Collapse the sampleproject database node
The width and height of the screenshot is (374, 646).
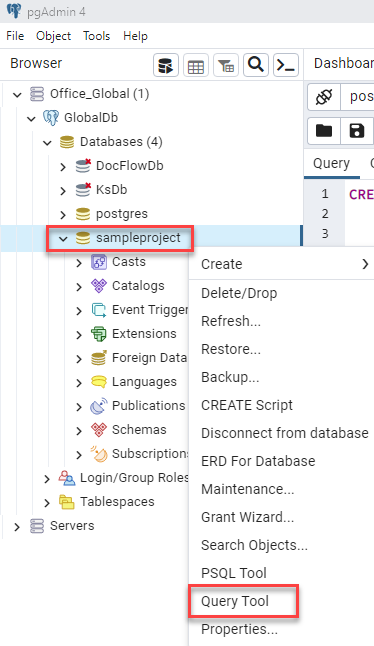(x=63, y=239)
